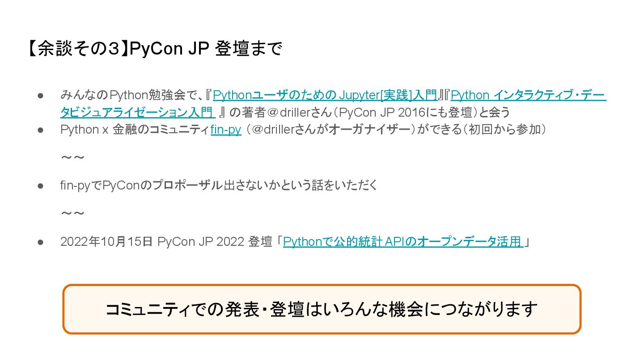The image size is (644, 362).
Task: Follow the fin-py community link
Action: pos(226,130)
